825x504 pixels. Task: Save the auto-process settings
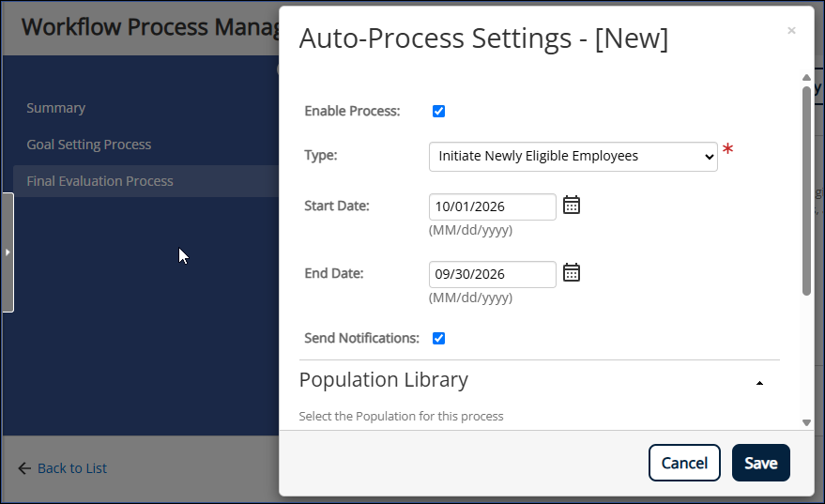point(761,463)
